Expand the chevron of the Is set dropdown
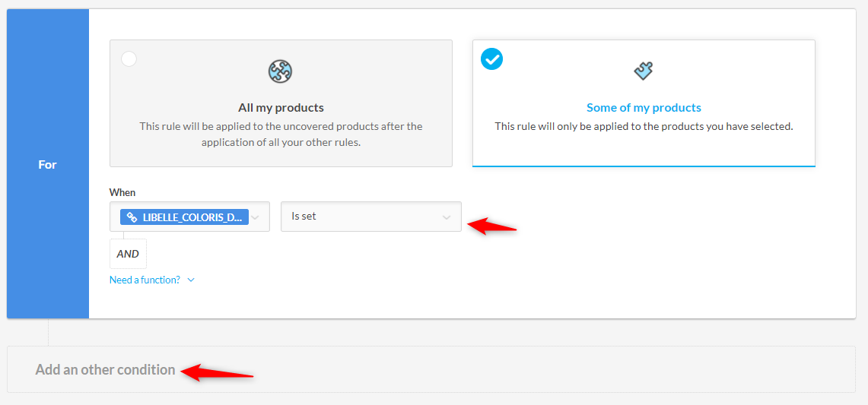Image resolution: width=868 pixels, height=405 pixels. pos(447,218)
